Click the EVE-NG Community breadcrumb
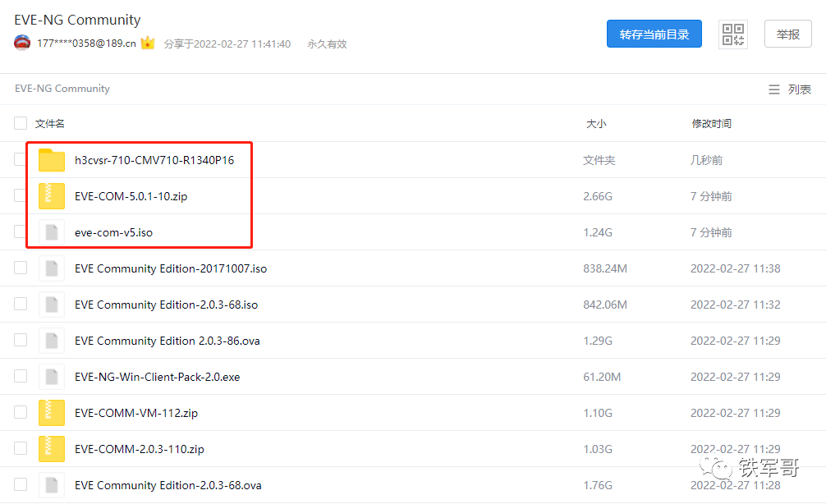 62,89
